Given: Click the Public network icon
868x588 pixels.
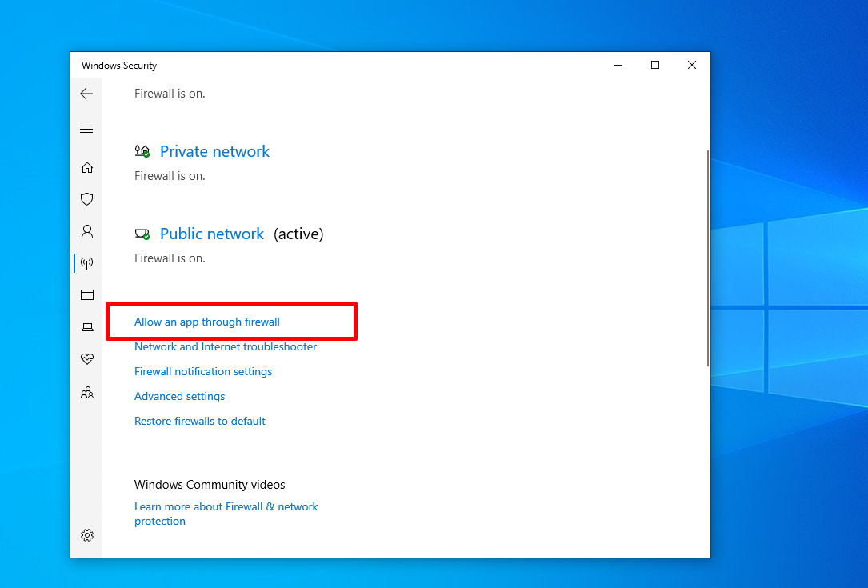Looking at the screenshot, I should [x=142, y=234].
